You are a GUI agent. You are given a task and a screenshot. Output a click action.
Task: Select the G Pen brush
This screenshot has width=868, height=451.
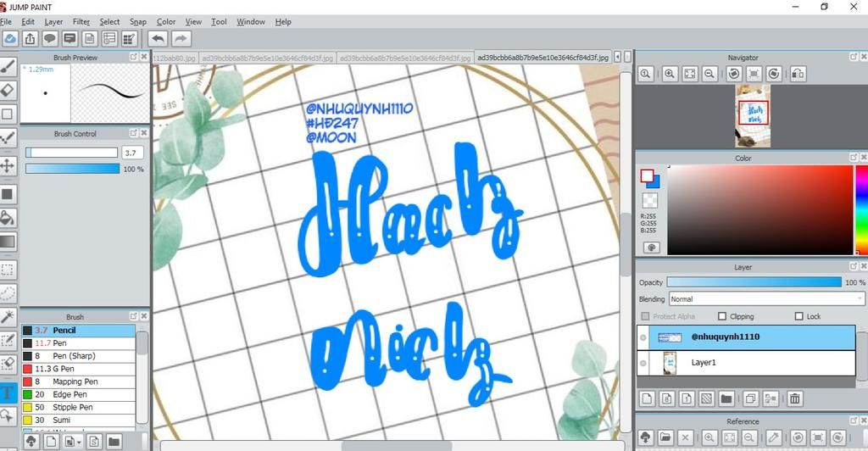(78, 369)
